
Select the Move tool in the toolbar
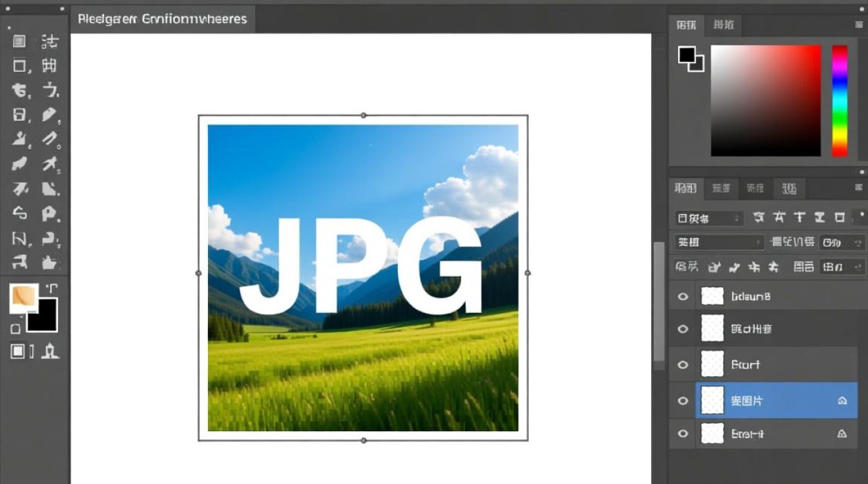click(19, 42)
